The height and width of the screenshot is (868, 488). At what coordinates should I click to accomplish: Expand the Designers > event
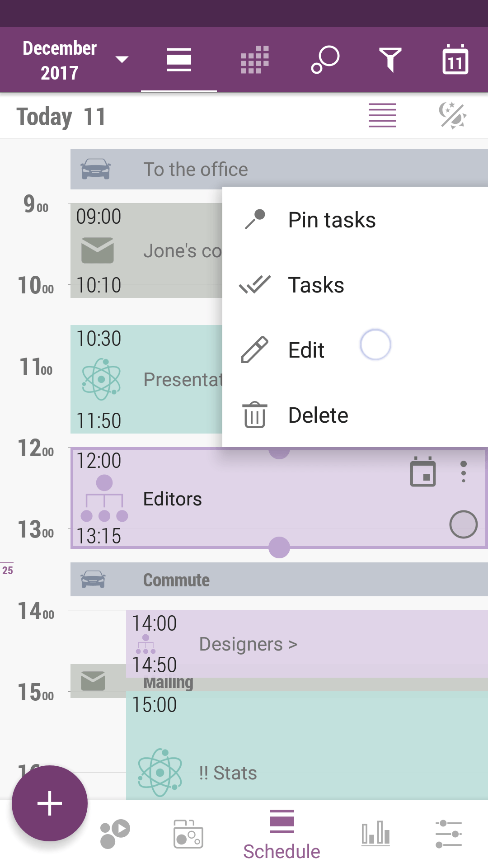pyautogui.click(x=249, y=644)
